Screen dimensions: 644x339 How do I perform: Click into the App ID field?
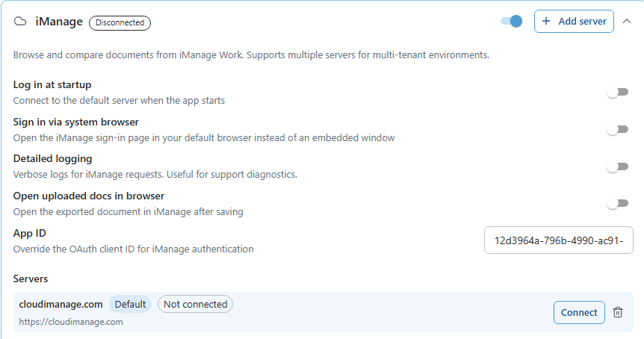[559, 240]
